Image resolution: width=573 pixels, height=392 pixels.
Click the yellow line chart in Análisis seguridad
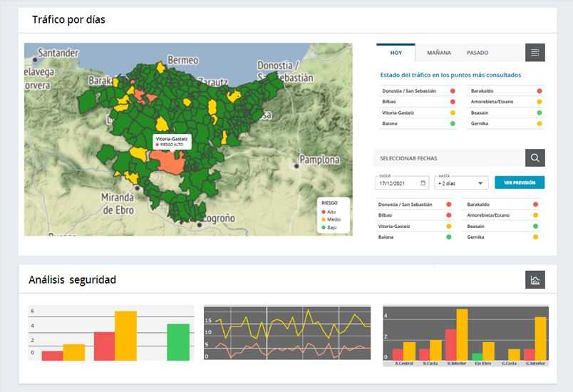[292, 324]
